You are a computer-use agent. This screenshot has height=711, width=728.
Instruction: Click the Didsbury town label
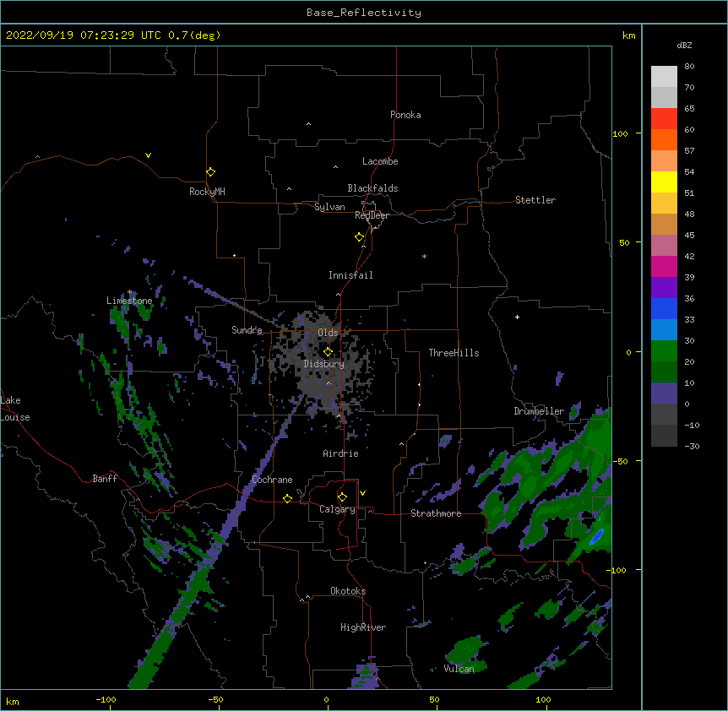tap(323, 364)
